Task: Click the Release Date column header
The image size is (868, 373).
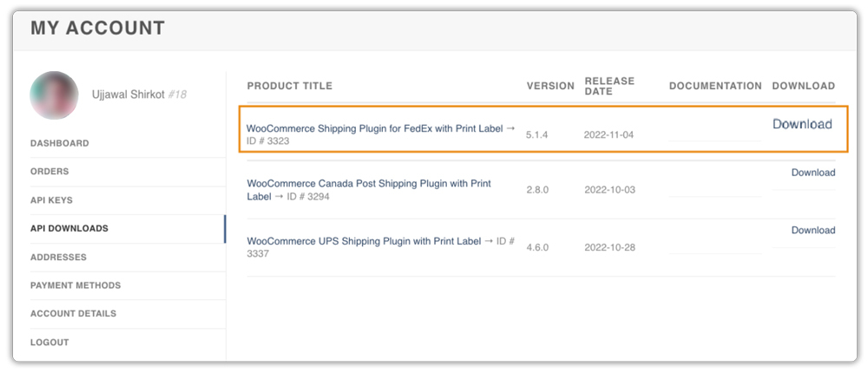Action: [x=609, y=86]
